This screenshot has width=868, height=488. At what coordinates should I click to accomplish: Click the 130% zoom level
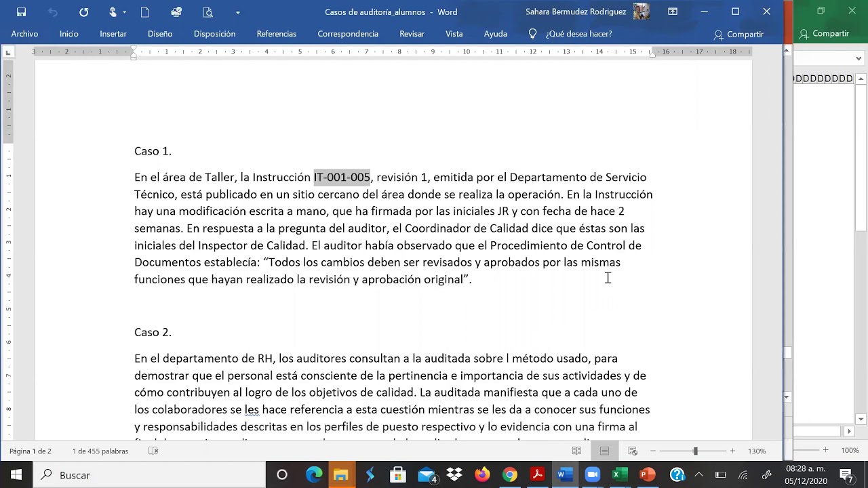click(757, 451)
